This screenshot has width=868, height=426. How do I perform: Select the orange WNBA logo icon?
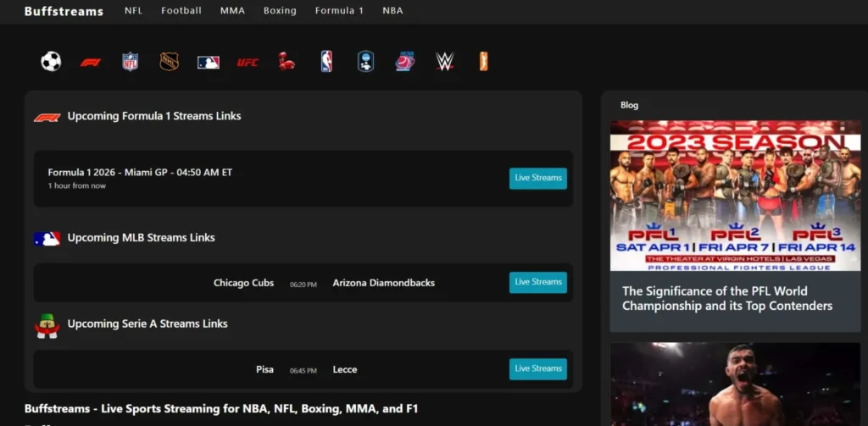pyautogui.click(x=484, y=62)
